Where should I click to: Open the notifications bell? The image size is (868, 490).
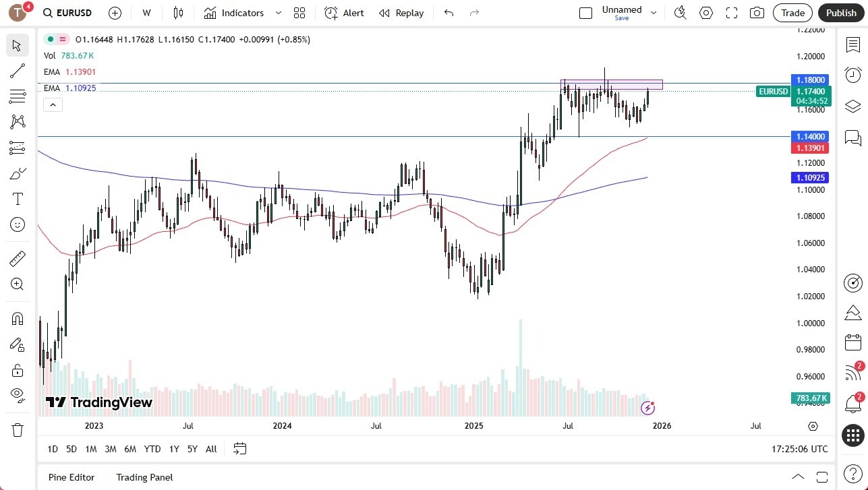point(852,404)
